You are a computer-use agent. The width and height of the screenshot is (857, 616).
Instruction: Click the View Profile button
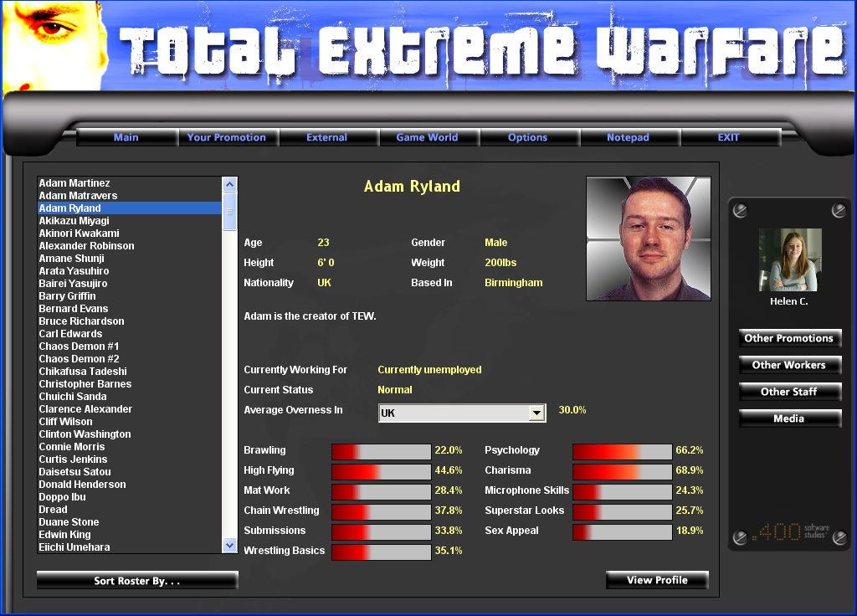657,580
